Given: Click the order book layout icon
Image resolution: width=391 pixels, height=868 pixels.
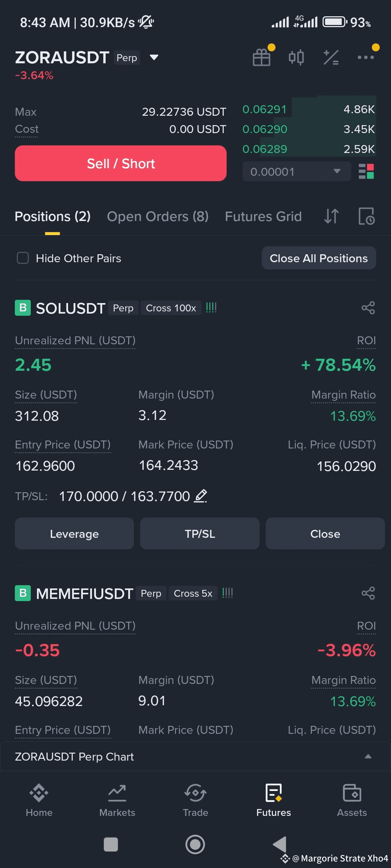Looking at the screenshot, I should click(x=366, y=171).
